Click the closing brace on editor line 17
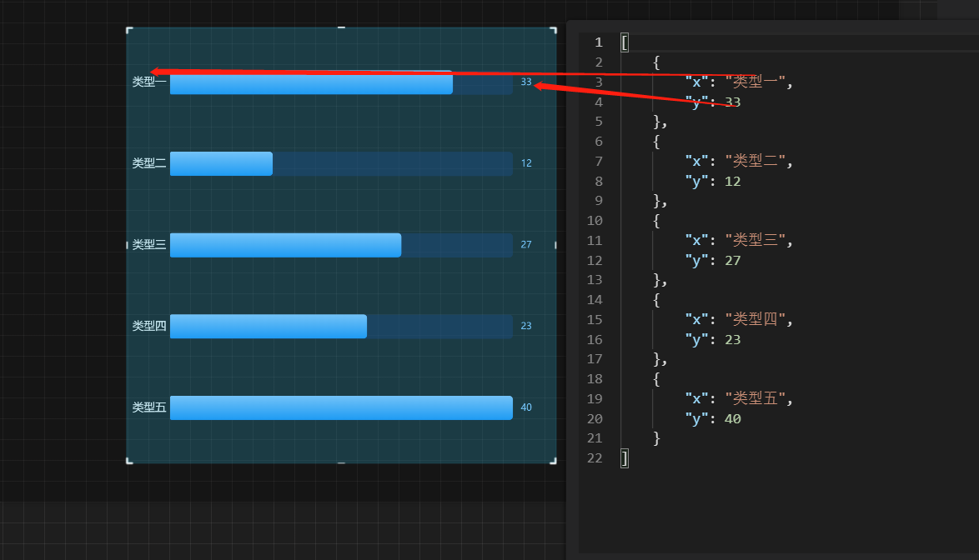This screenshot has height=560, width=979. tap(657, 359)
